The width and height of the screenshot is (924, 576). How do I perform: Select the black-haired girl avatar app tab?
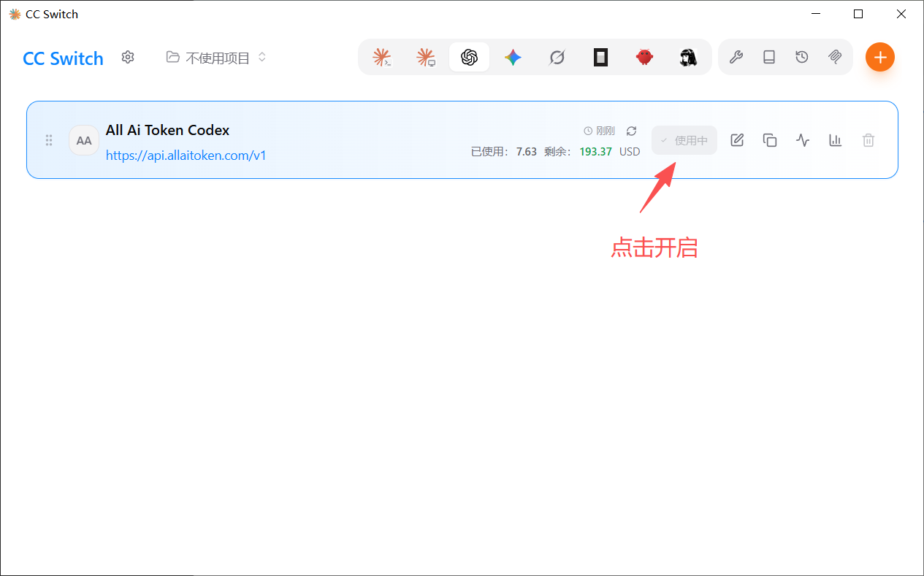[688, 57]
